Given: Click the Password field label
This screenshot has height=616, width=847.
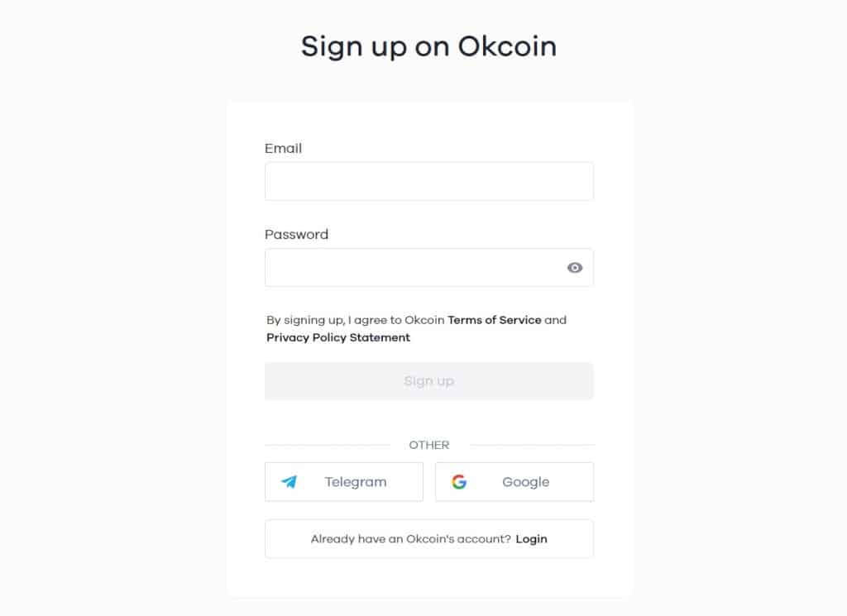Looking at the screenshot, I should pos(296,234).
